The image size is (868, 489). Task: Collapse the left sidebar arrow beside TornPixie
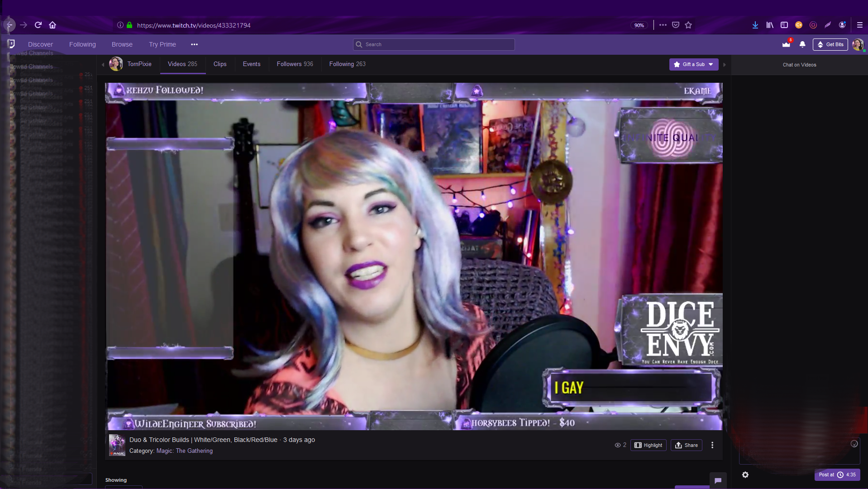tap(103, 64)
